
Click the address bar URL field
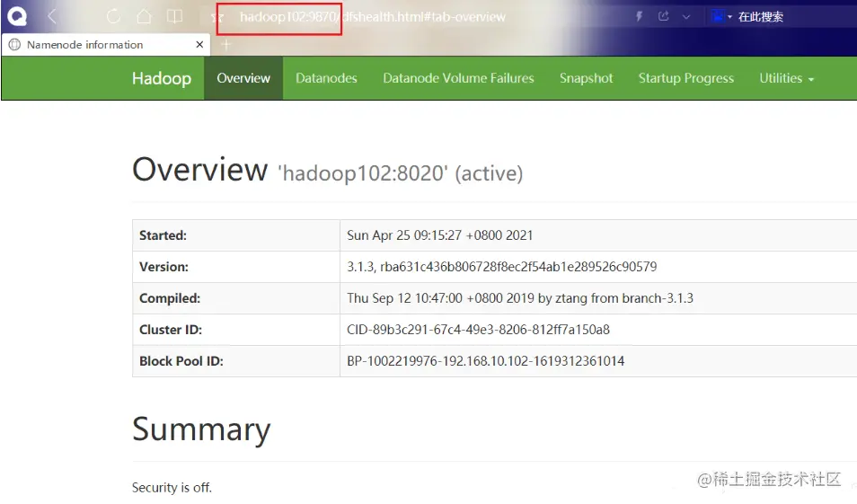(372, 17)
